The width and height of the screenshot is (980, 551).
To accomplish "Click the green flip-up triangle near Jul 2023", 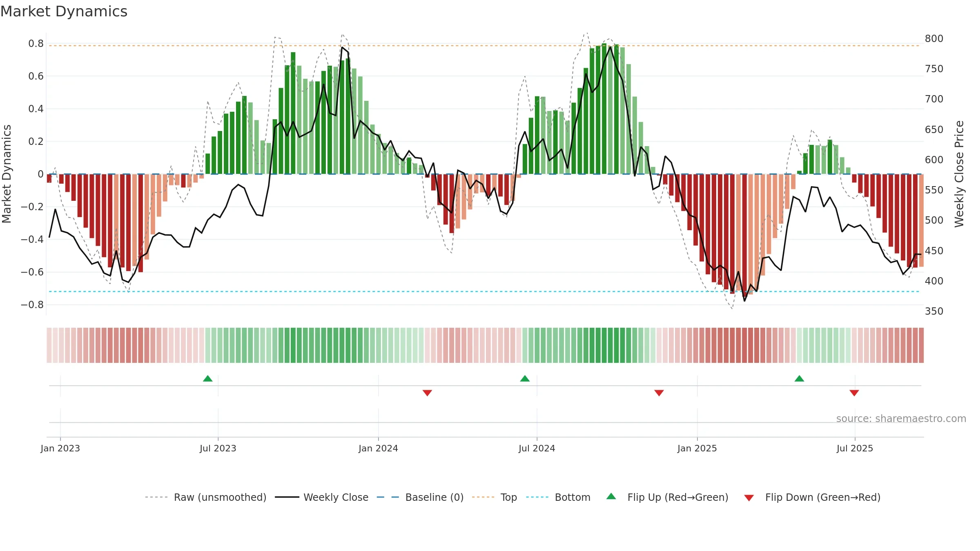I will click(x=208, y=378).
